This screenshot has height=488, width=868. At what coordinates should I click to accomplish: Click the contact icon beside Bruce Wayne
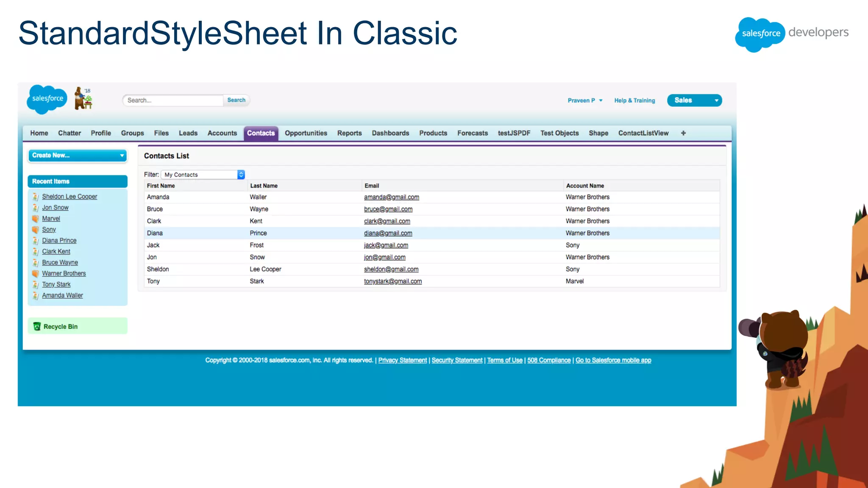(x=36, y=263)
